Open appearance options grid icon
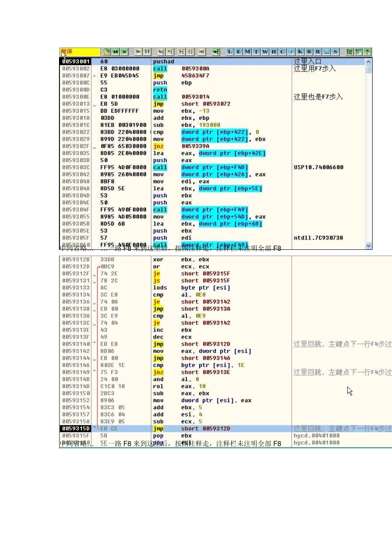 tap(358, 52)
